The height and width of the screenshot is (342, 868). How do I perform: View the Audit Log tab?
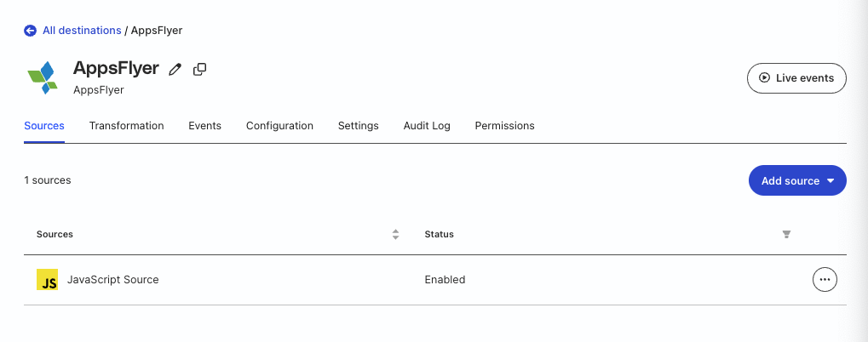coord(427,126)
